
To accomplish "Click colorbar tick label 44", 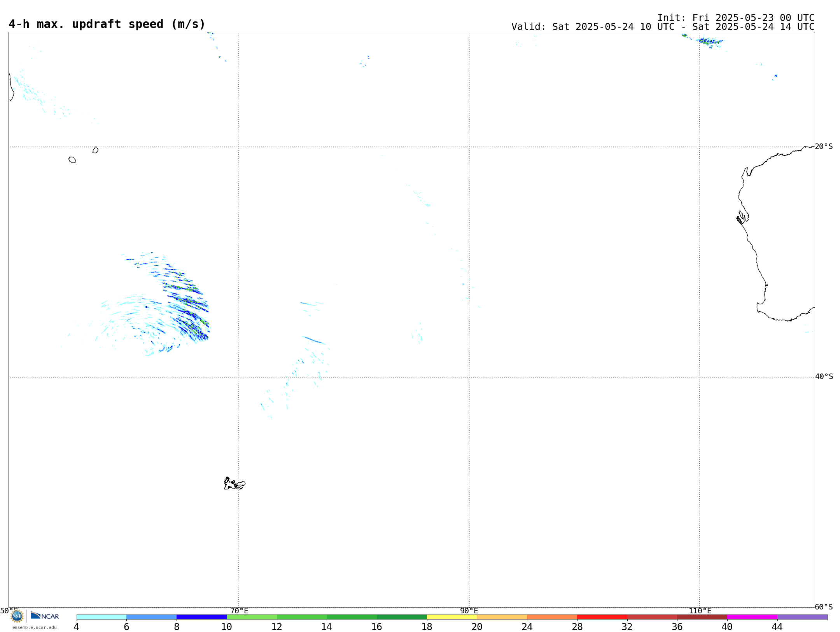I will [777, 627].
